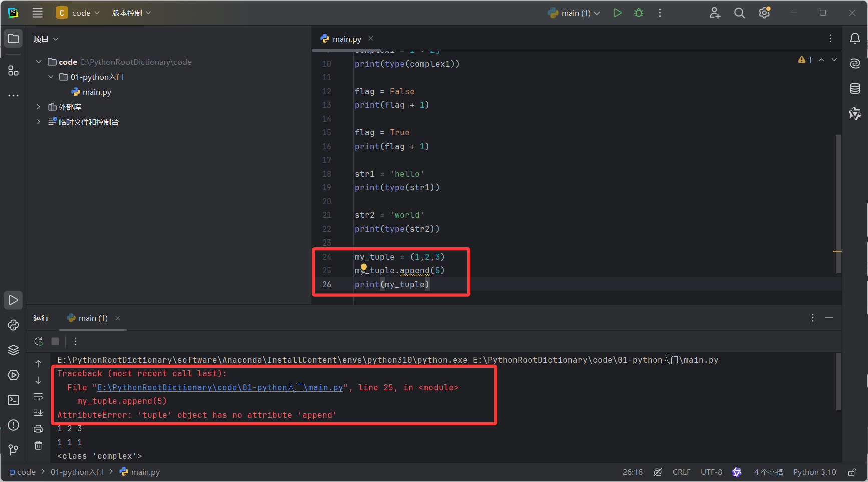The height and width of the screenshot is (482, 868).
Task: Change 4 个空格 indentation setting
Action: click(x=769, y=472)
